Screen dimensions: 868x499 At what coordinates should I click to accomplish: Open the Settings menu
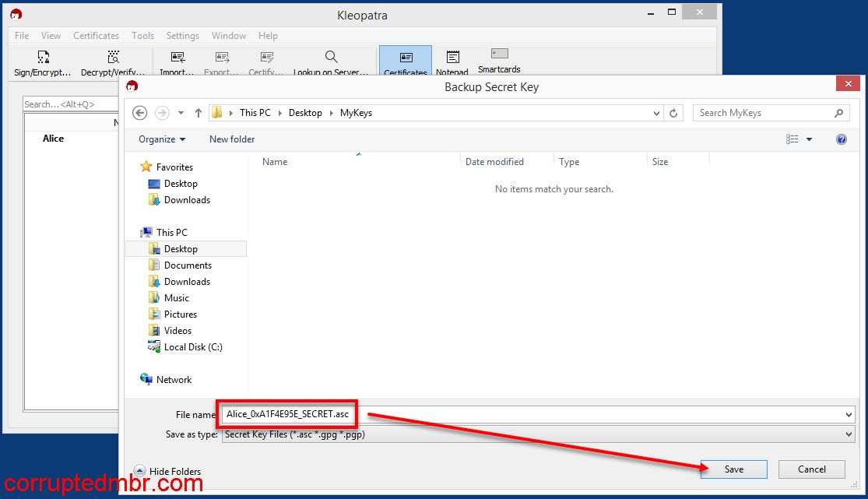(183, 35)
